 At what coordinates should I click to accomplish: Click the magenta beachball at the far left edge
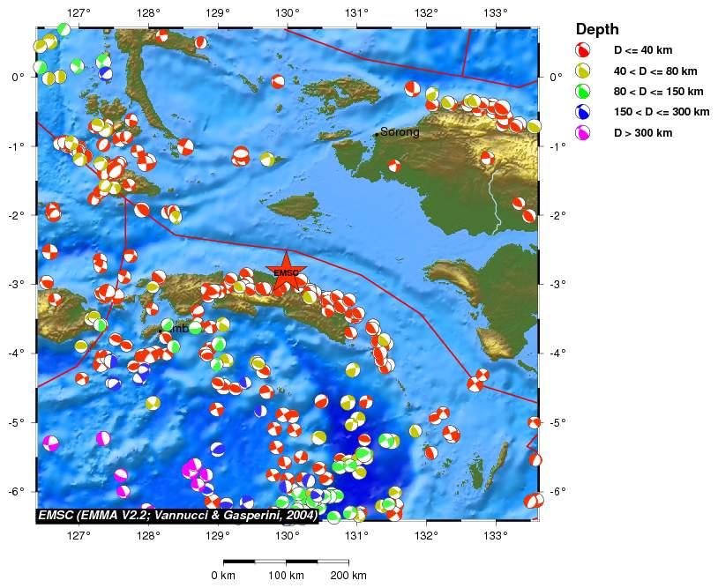50,443
